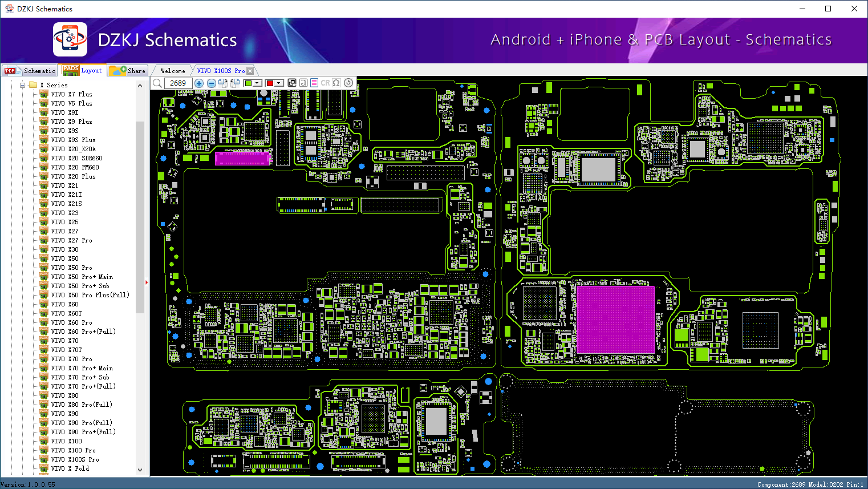Screen dimensions: 868x489
Task: Open VIVO X20 SDR660 entry
Action: coord(76,158)
